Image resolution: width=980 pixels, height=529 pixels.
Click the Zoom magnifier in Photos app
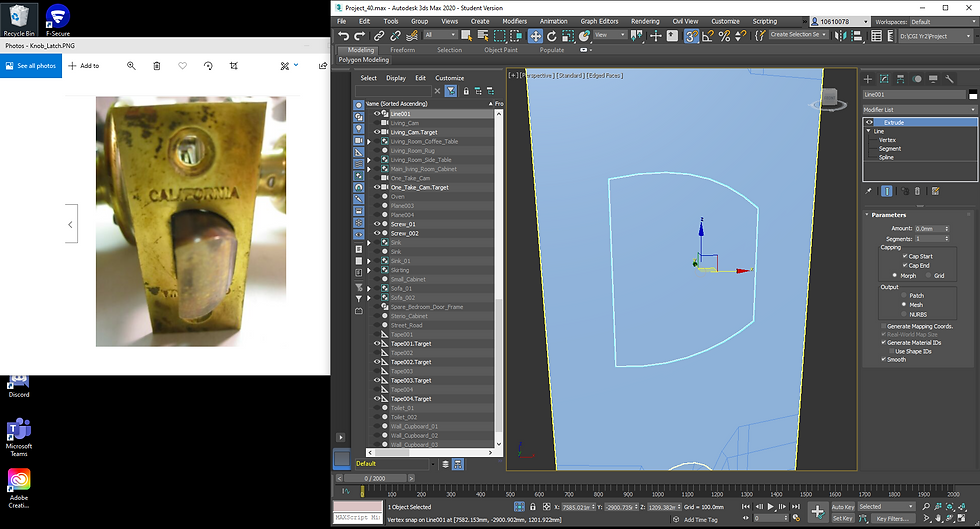click(131, 66)
